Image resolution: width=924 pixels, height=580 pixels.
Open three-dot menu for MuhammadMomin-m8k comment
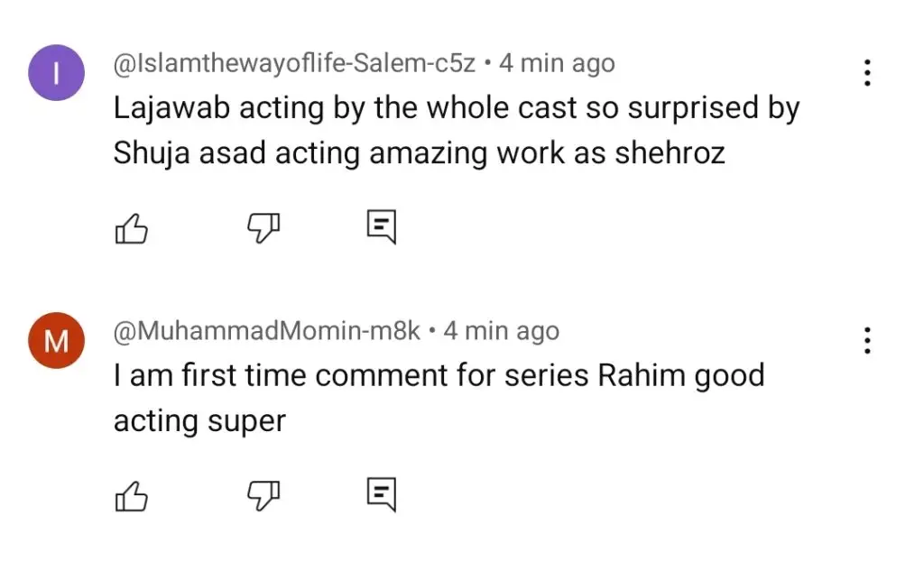coord(867,340)
